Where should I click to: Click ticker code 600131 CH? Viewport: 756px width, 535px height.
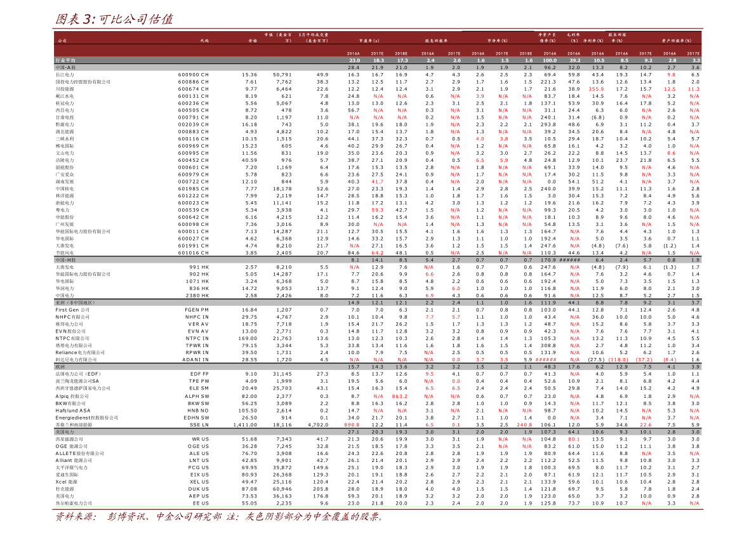194,96
